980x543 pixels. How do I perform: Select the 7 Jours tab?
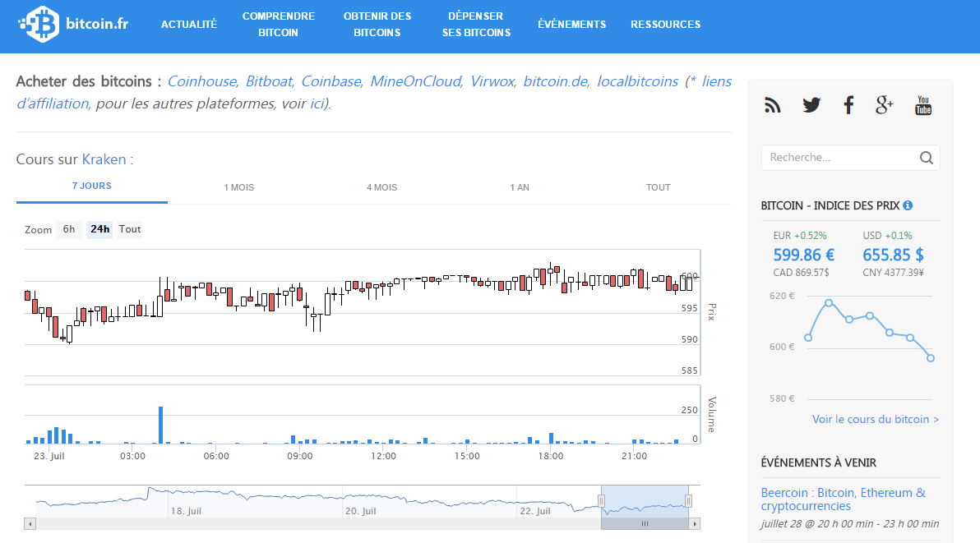tap(92, 186)
